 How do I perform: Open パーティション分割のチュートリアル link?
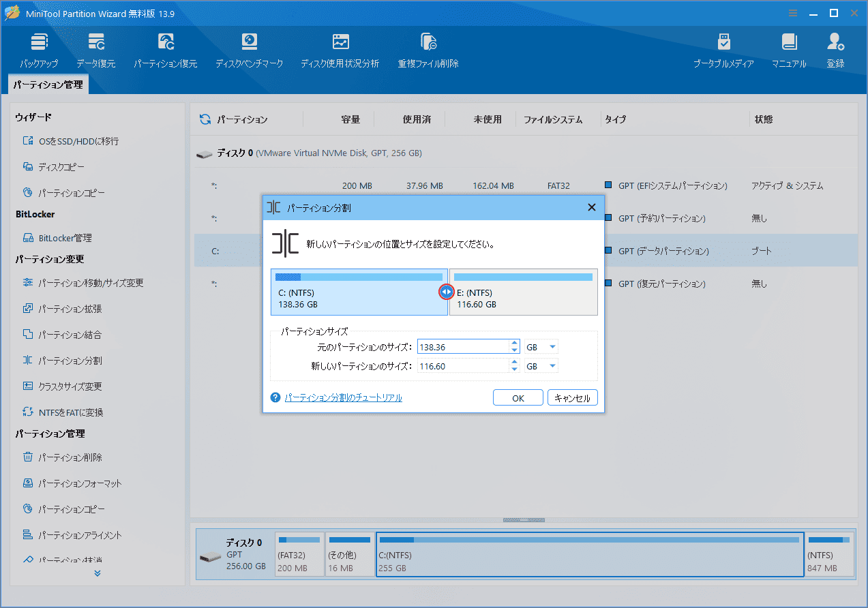tap(343, 397)
